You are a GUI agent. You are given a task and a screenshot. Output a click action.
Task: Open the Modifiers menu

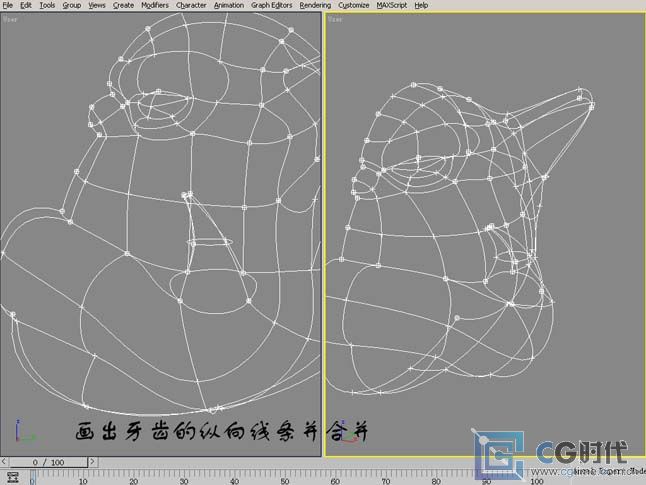[x=155, y=5]
